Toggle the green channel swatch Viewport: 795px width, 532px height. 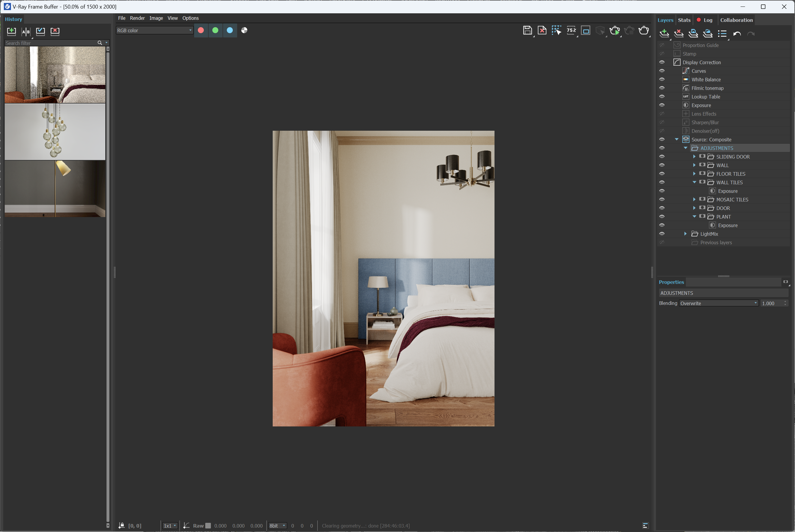215,30
